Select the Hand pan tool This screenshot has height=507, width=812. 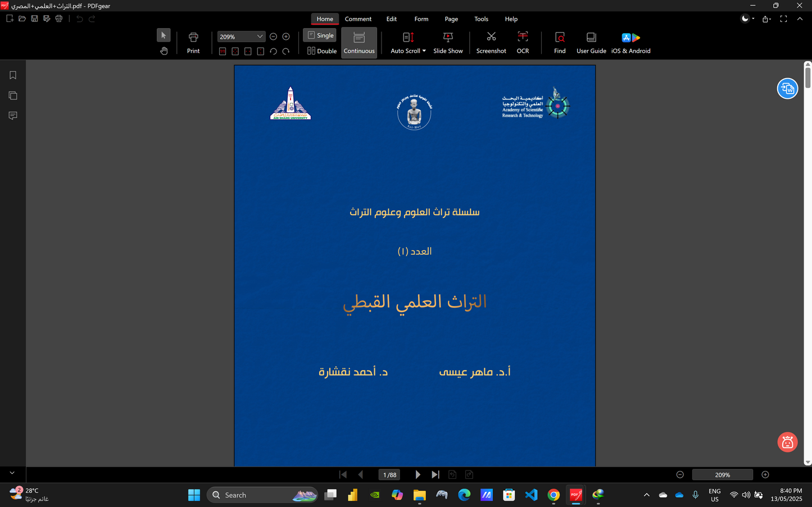(164, 51)
